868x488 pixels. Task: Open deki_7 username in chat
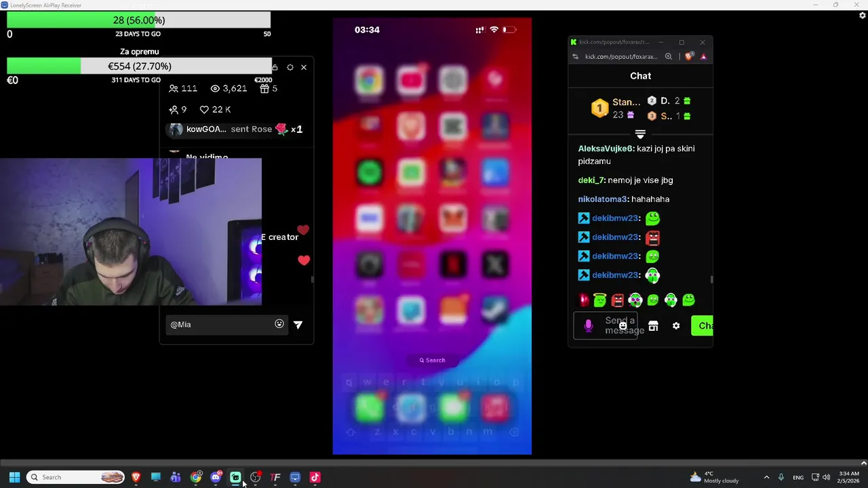[591, 180]
